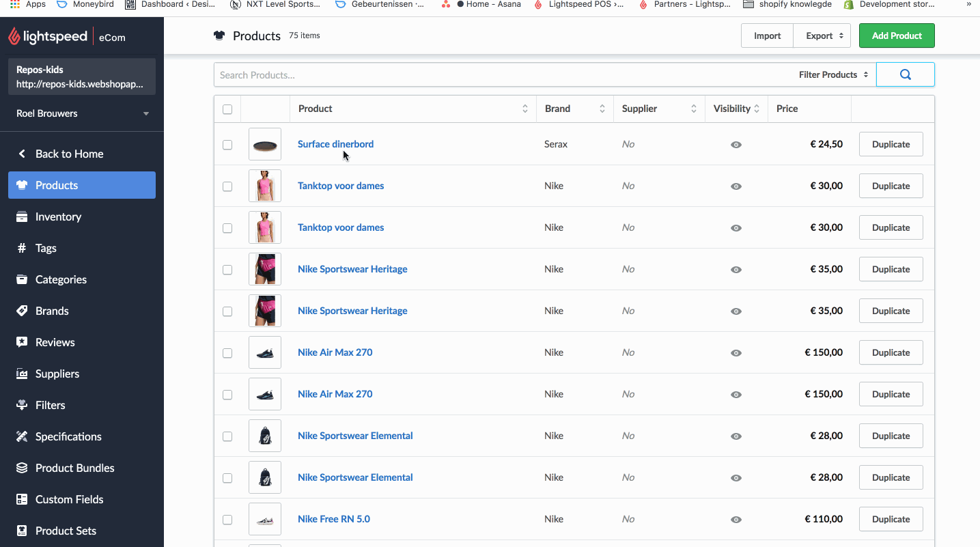Click the Filters icon in sidebar
The height and width of the screenshot is (547, 980).
[x=22, y=405]
